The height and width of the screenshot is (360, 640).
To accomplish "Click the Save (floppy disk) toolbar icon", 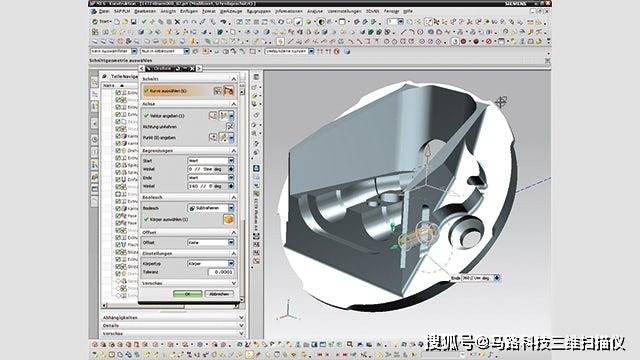I will tap(133, 22).
